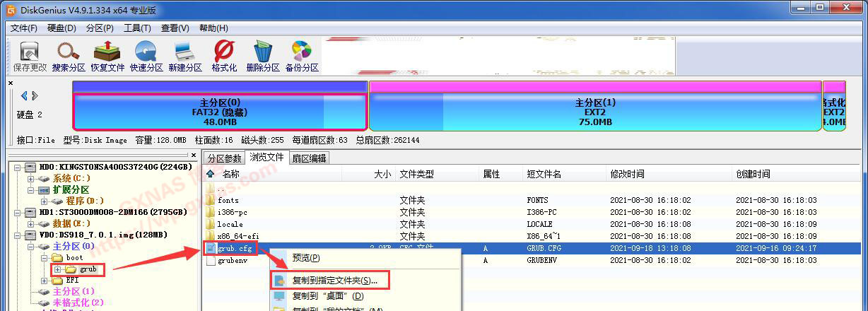Click the previous disk left arrow
The height and width of the screenshot is (311, 868).
click(x=24, y=95)
